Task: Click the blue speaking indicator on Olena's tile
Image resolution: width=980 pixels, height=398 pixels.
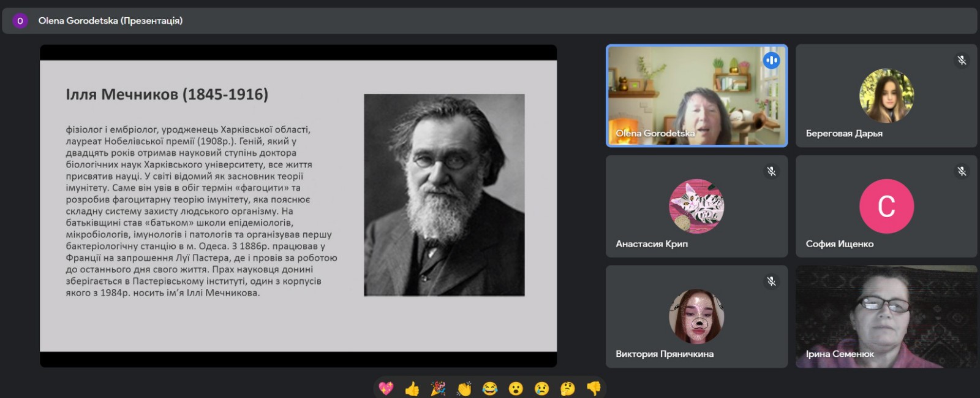Action: (771, 60)
